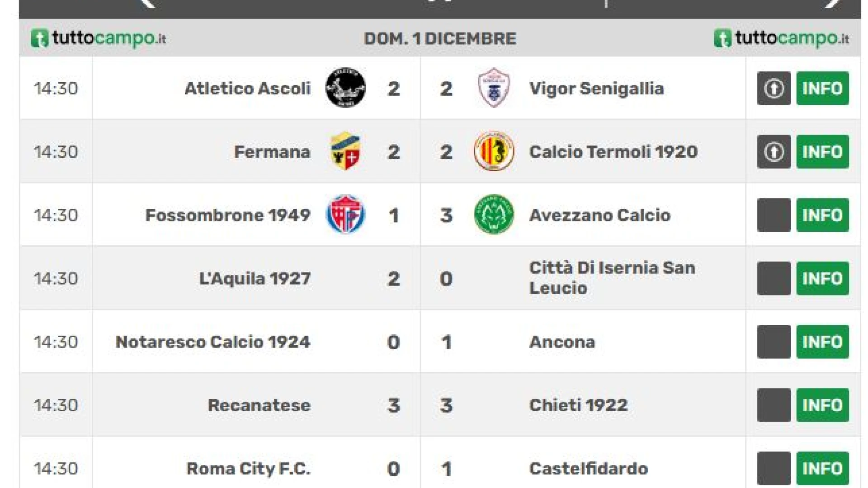Click the Vigor Senigallia team crest
This screenshot has width=868, height=488.
click(x=494, y=88)
